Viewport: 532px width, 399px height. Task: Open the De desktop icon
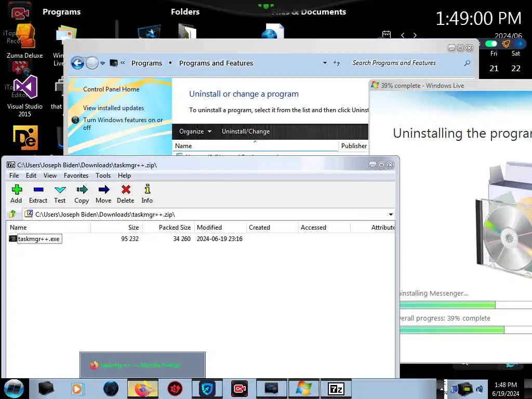click(x=25, y=138)
